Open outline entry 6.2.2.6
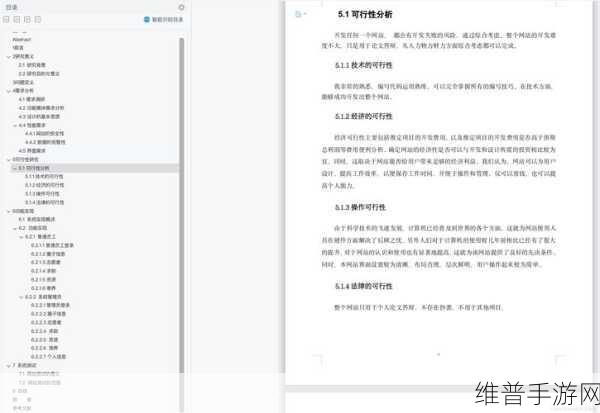600x413 pixels. pos(45,348)
